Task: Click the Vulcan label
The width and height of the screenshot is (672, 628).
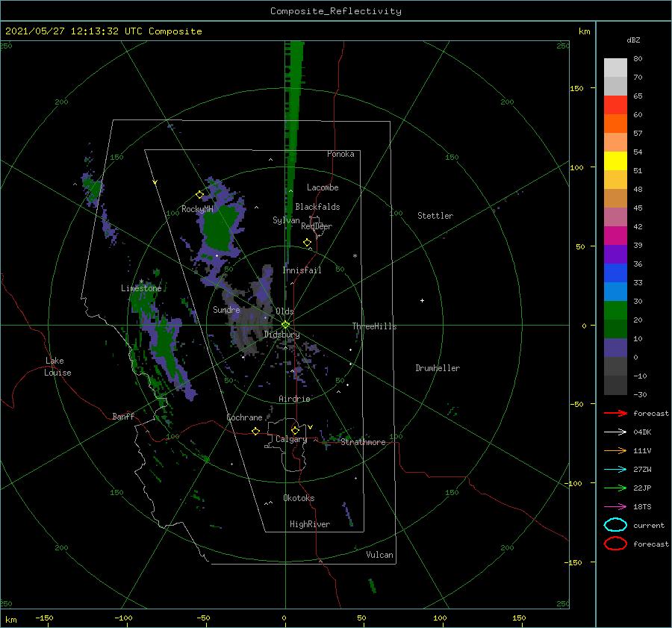Action: pos(380,555)
